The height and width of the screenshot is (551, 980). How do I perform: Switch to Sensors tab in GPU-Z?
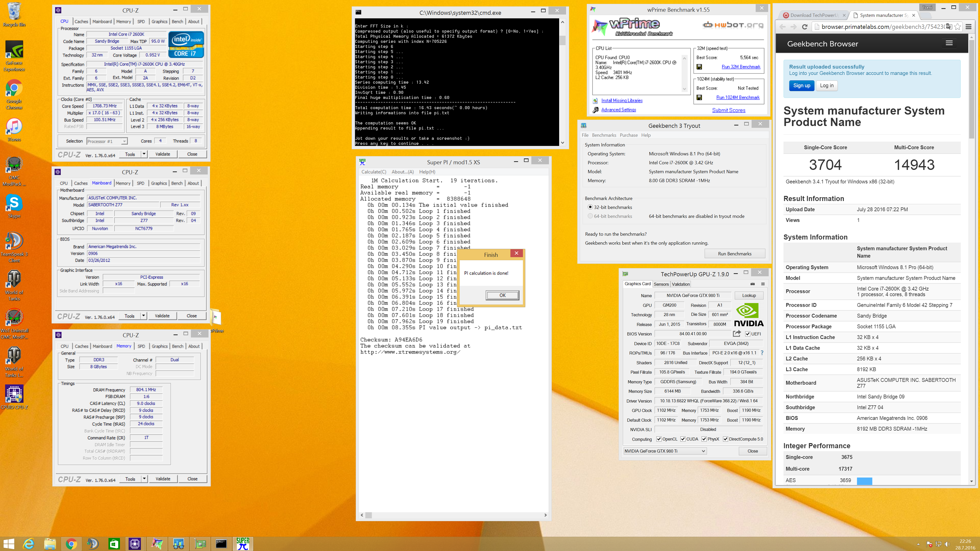tap(661, 284)
